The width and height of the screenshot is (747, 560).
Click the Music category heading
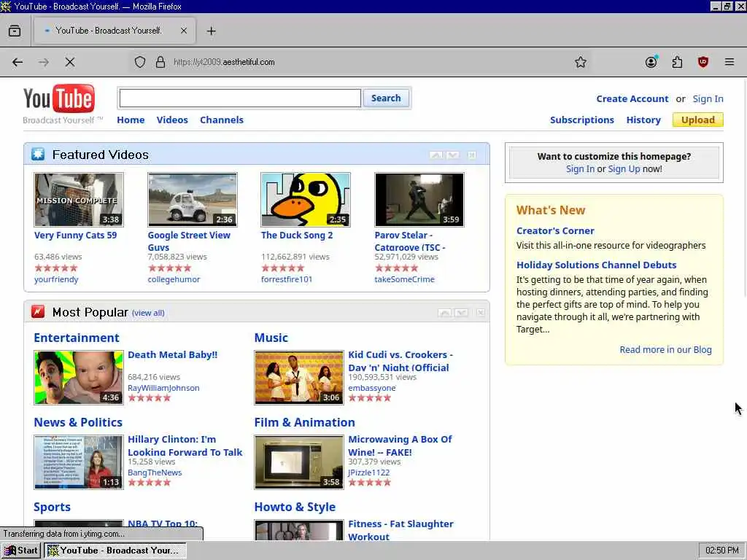271,338
